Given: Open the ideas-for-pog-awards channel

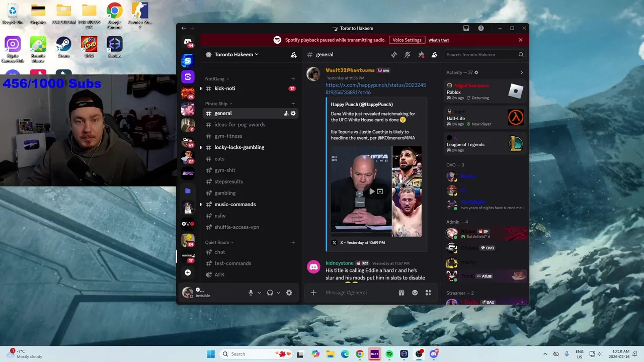Looking at the screenshot, I should [250, 125].
